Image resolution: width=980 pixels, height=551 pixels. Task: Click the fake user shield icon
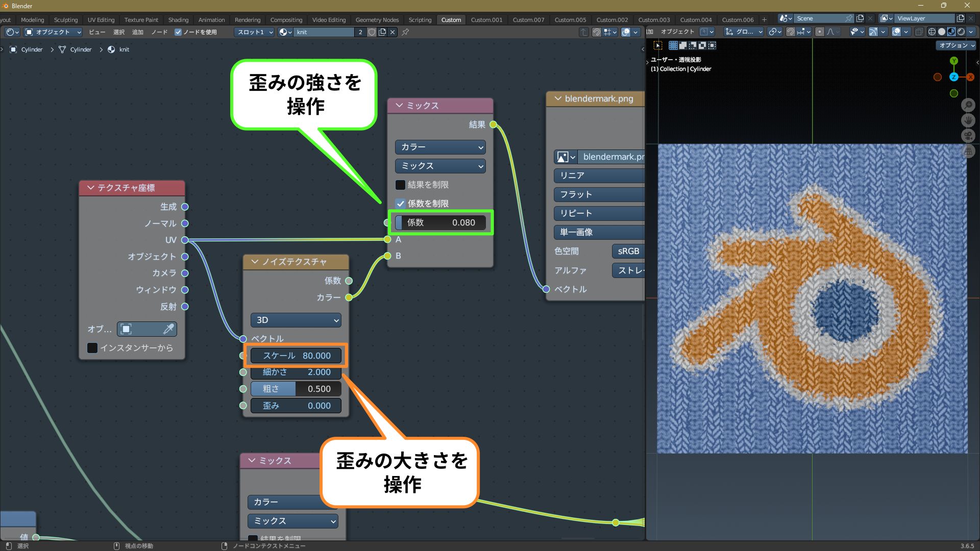pyautogui.click(x=372, y=32)
